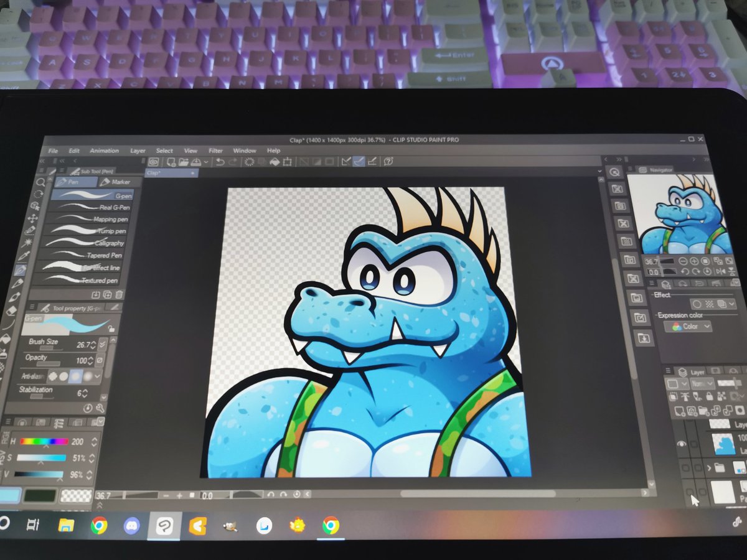This screenshot has height=560, width=747.
Task: Toggle visibility box of the folder layer
Action: [685, 467]
